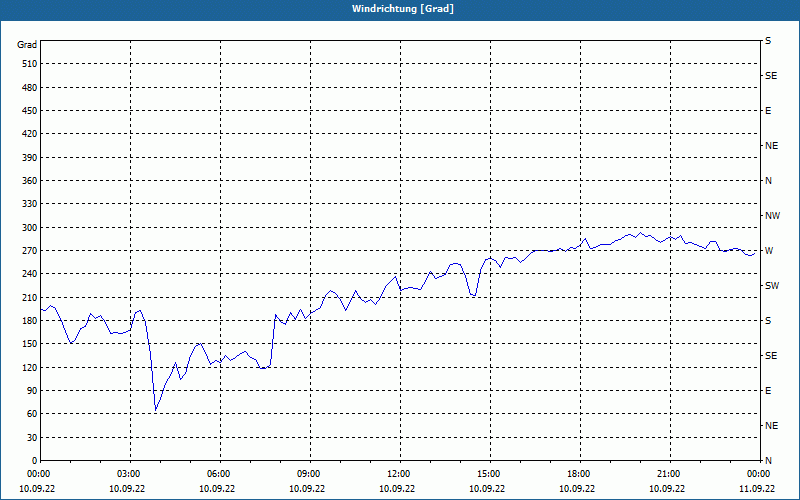
Task: Click the 180 axis value
Action: [30, 320]
